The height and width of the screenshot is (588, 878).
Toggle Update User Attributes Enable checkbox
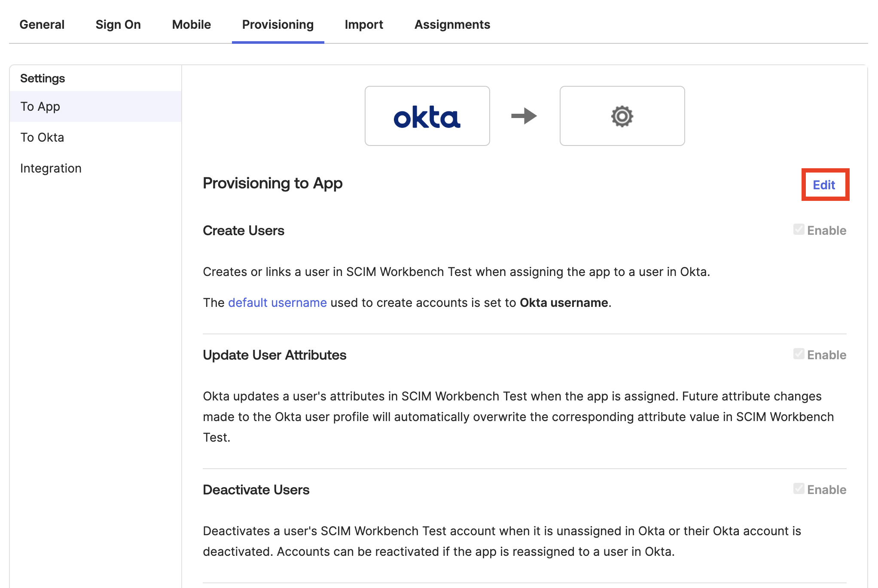click(x=799, y=354)
